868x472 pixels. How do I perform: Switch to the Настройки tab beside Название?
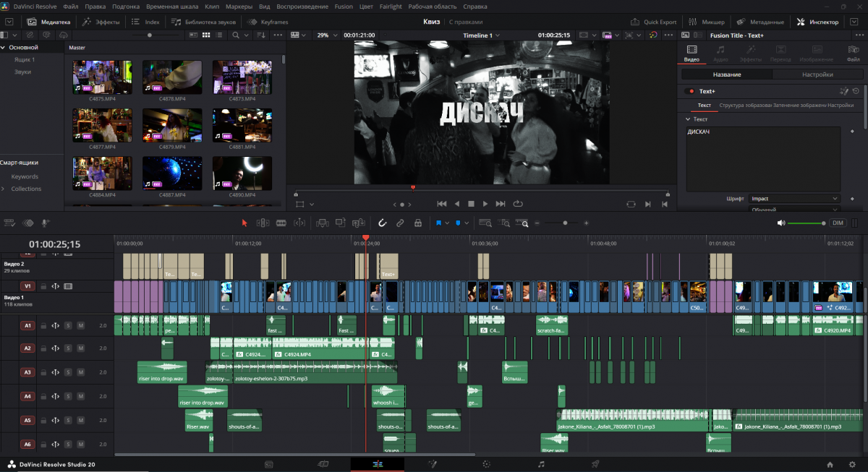[x=817, y=74]
